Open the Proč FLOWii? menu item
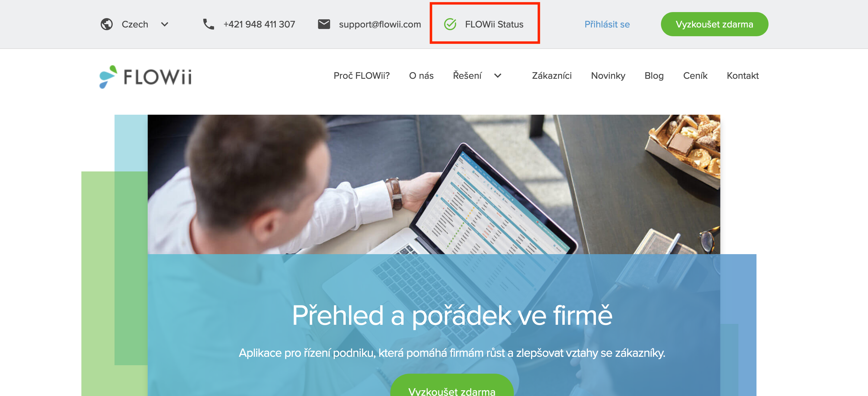Image resolution: width=868 pixels, height=396 pixels. [362, 75]
